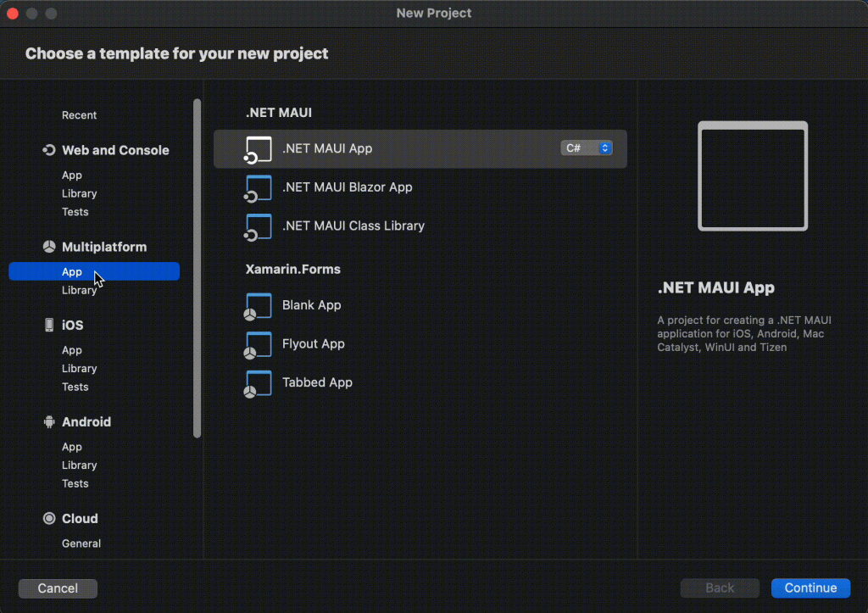Screen dimensions: 868x613
Task: Click the Blank App template icon
Action: tap(258, 306)
